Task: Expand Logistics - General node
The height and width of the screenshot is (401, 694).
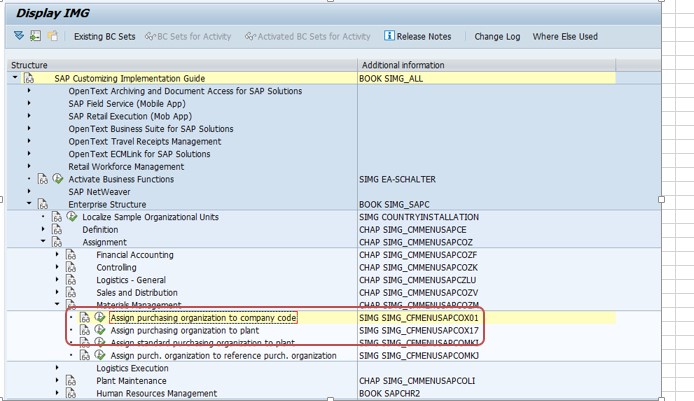Action: 57,279
